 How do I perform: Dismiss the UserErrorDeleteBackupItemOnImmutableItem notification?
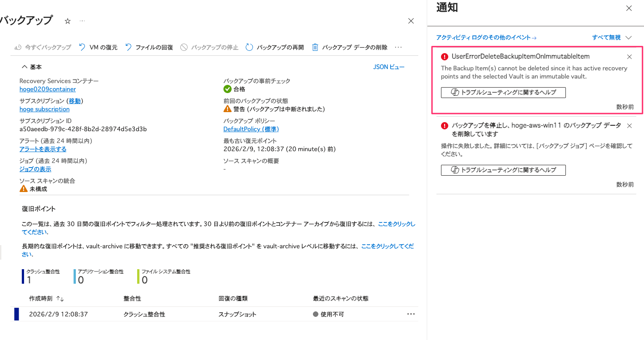coord(629,57)
